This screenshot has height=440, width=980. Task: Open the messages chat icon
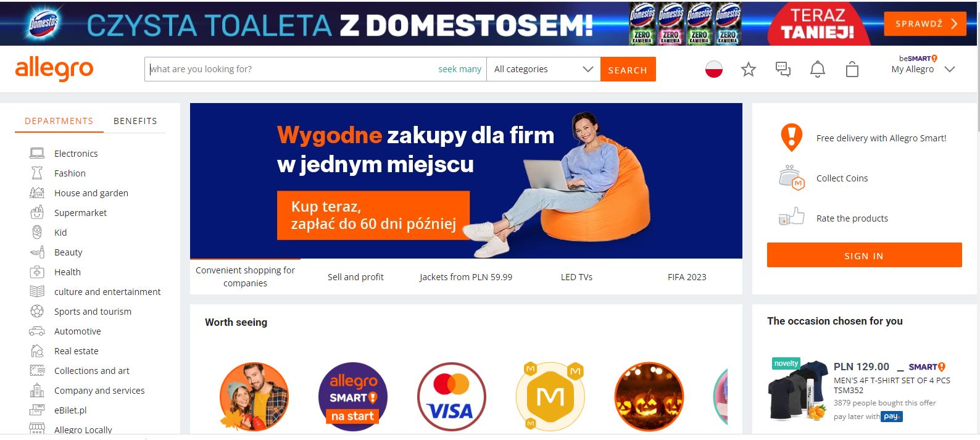[783, 69]
